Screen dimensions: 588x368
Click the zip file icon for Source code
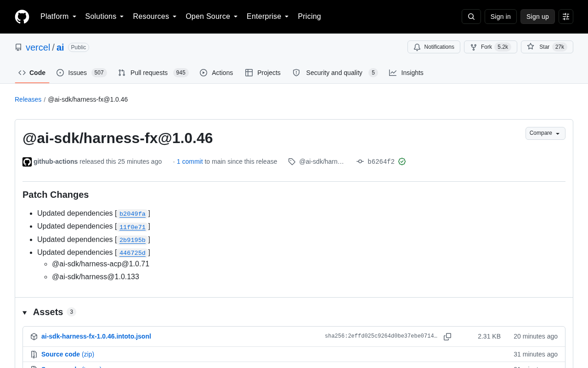34,354
